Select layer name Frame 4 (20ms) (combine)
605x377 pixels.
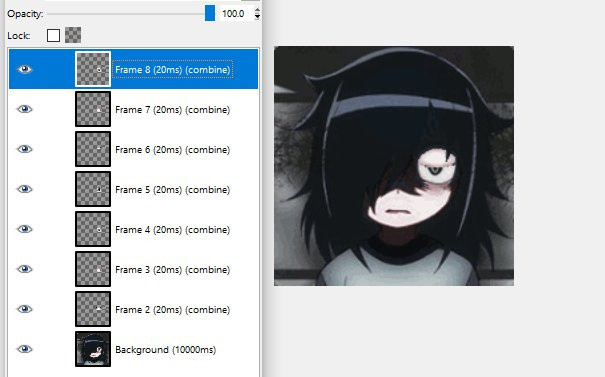click(x=172, y=230)
